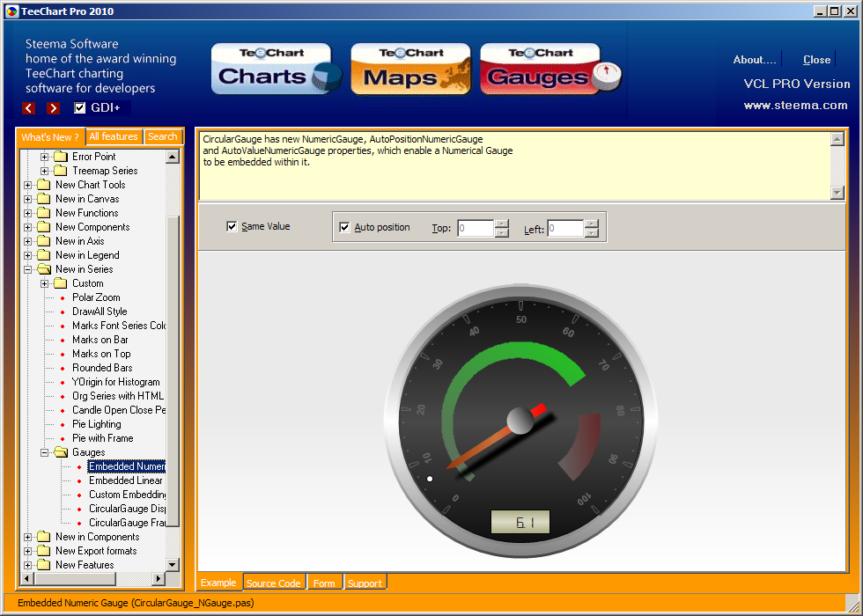Click the Custom folder icon

coord(61,283)
